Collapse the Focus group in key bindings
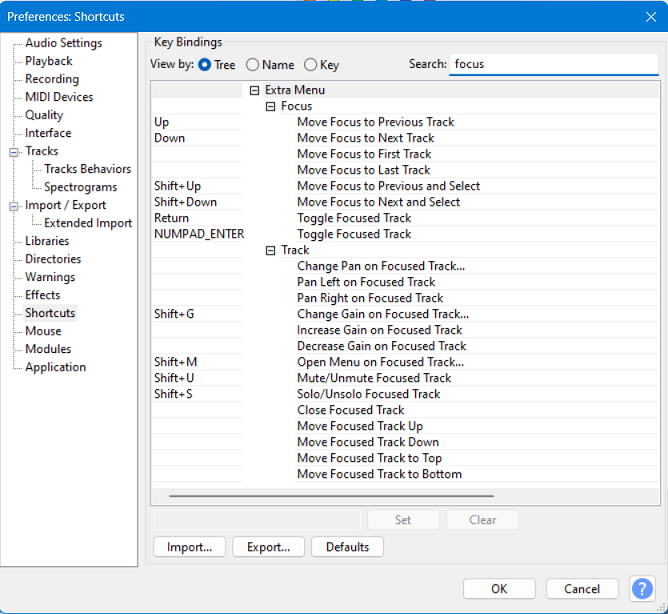 pyautogui.click(x=270, y=106)
